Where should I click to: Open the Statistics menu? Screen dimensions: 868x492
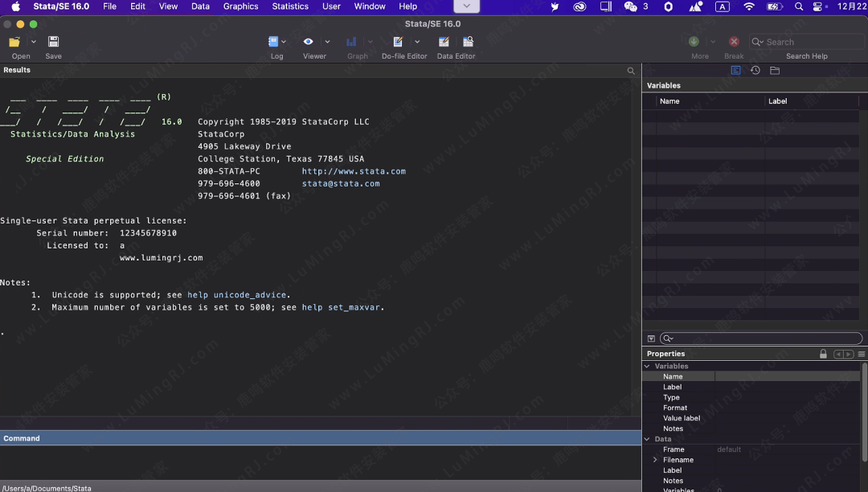(290, 6)
